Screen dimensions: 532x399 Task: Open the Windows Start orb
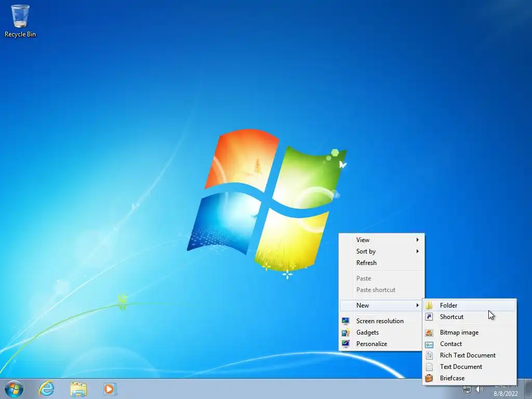14,389
